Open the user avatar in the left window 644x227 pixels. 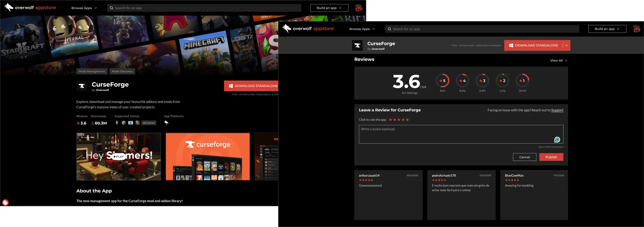358,8
